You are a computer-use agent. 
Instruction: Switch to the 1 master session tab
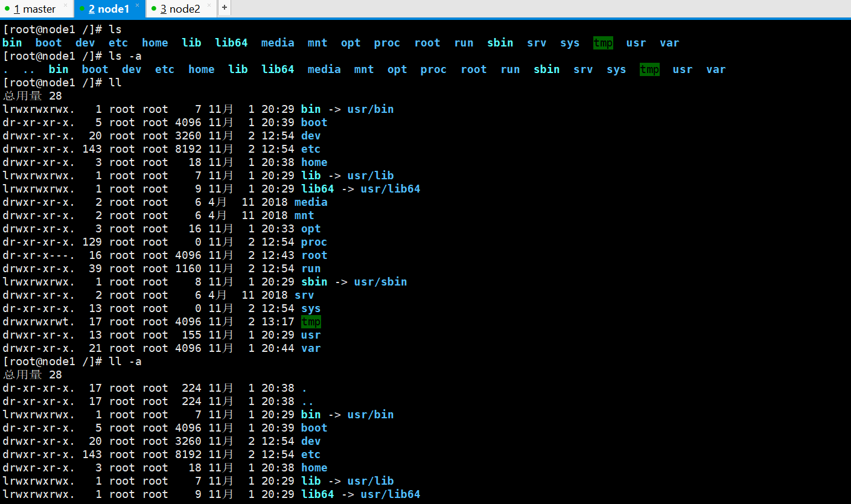[x=36, y=9]
